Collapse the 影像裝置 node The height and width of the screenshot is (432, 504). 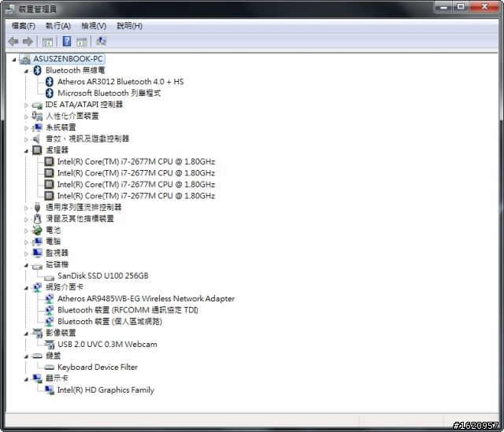(26, 334)
